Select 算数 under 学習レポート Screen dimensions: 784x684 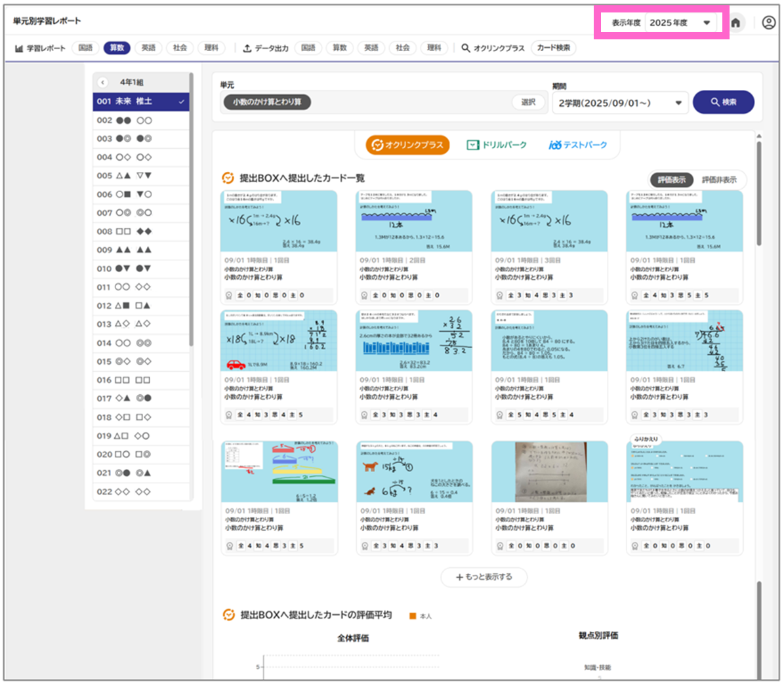117,48
